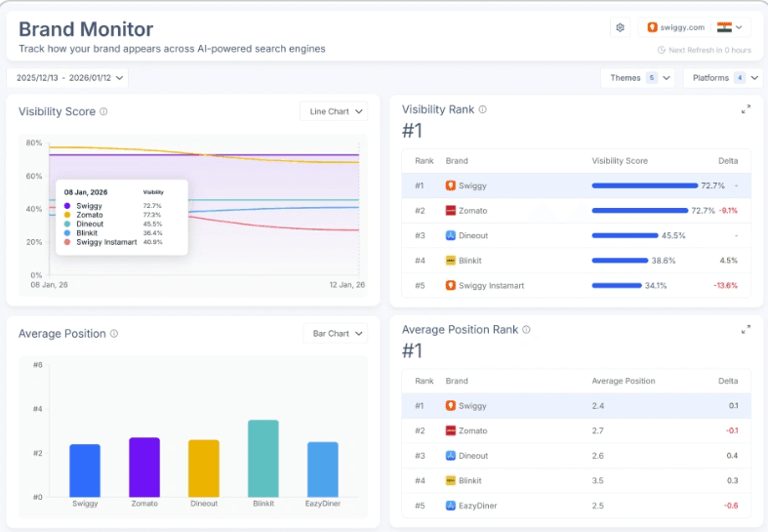Click Swiggy Instamart red legend dot in tooltip
Image resolution: width=768 pixels, height=532 pixels.
pos(67,242)
